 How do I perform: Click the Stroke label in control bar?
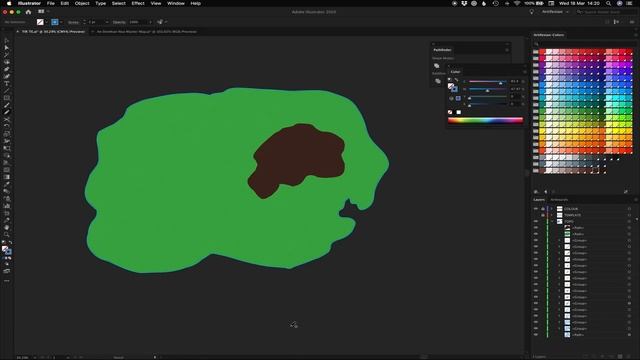[73, 22]
